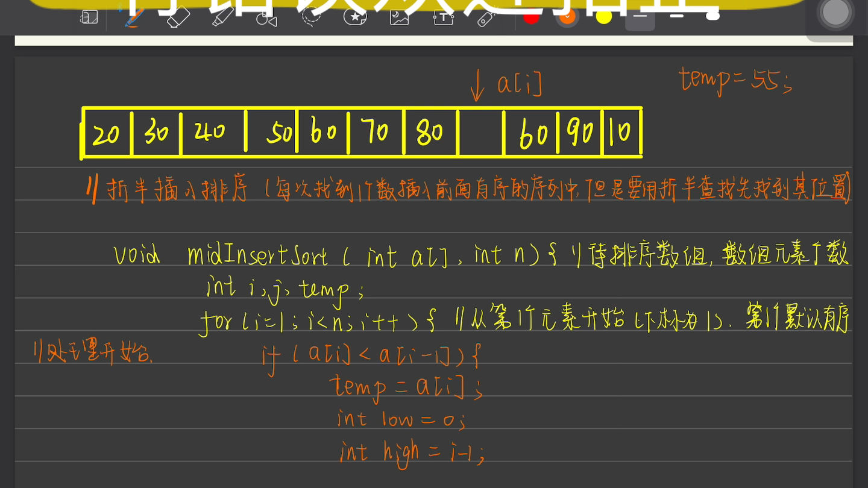Select the Shapes tool
This screenshot has width=868, height=488.
point(266,18)
